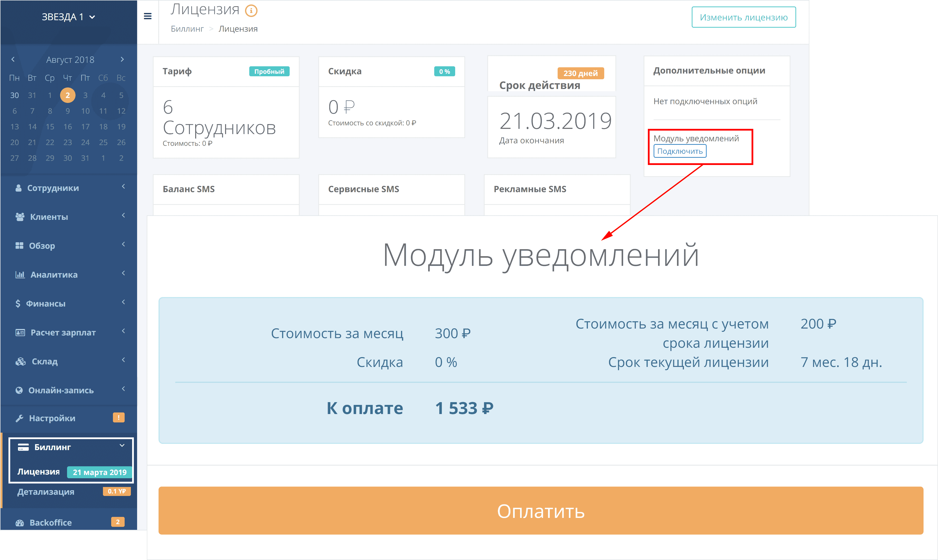
Task: Collapse the Биллинг menu section
Action: [x=122, y=446]
